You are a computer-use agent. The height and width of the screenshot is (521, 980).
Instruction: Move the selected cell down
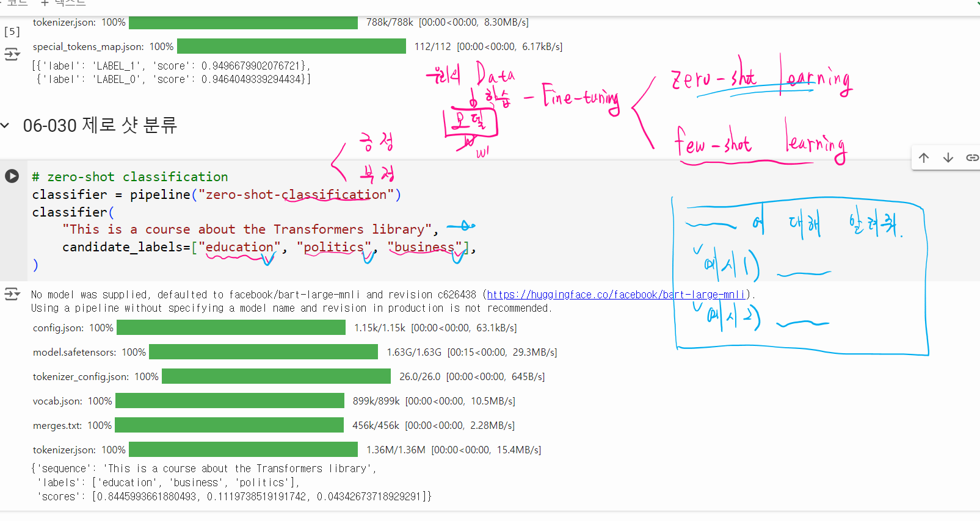948,158
